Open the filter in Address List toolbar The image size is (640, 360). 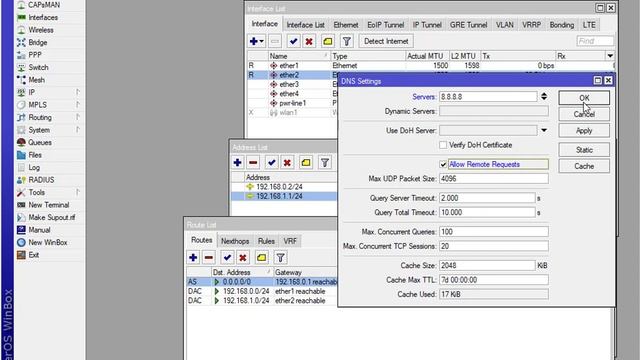pyautogui.click(x=324, y=162)
